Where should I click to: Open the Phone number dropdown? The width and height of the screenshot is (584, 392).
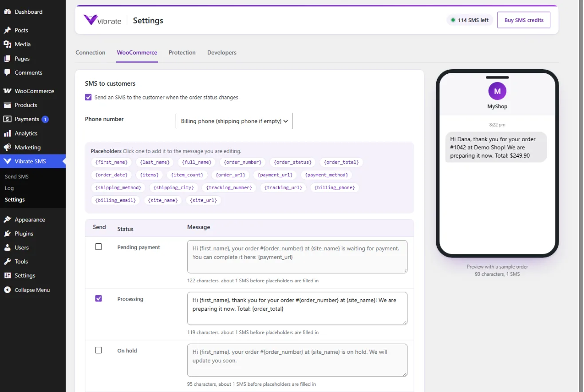coord(234,121)
